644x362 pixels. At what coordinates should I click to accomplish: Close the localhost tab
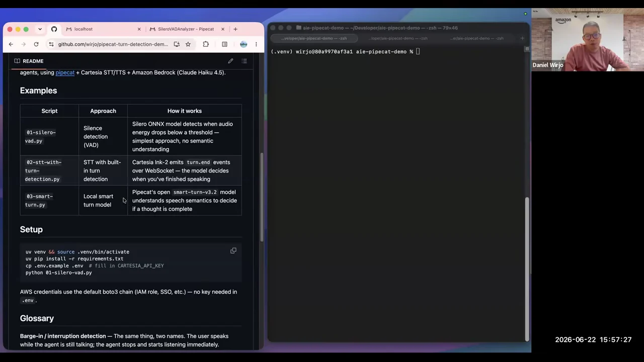(x=139, y=29)
